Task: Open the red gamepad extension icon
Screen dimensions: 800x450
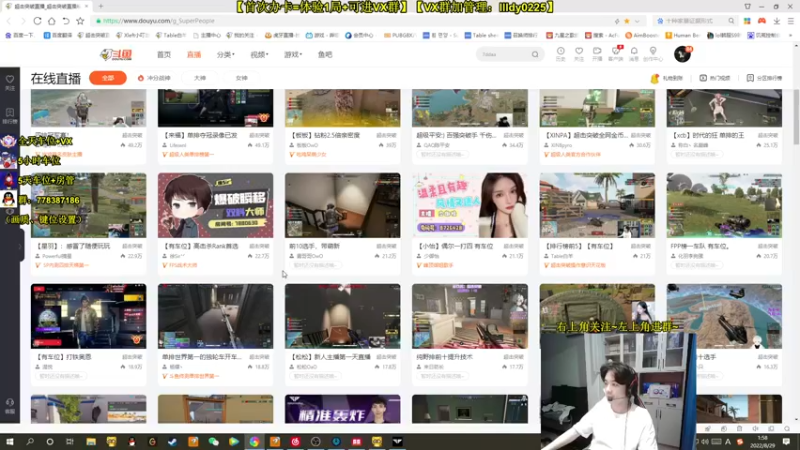Action: pyautogui.click(x=762, y=21)
